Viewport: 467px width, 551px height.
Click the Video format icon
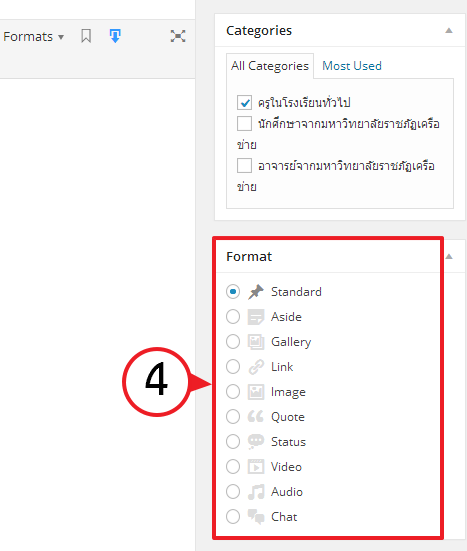(x=256, y=467)
